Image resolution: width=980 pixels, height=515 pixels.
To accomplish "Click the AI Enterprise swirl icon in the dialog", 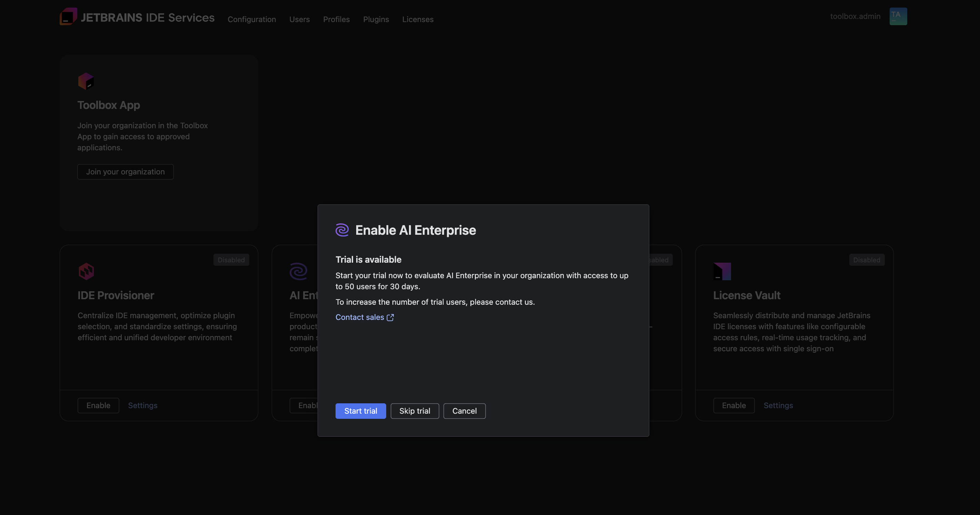I will [342, 230].
